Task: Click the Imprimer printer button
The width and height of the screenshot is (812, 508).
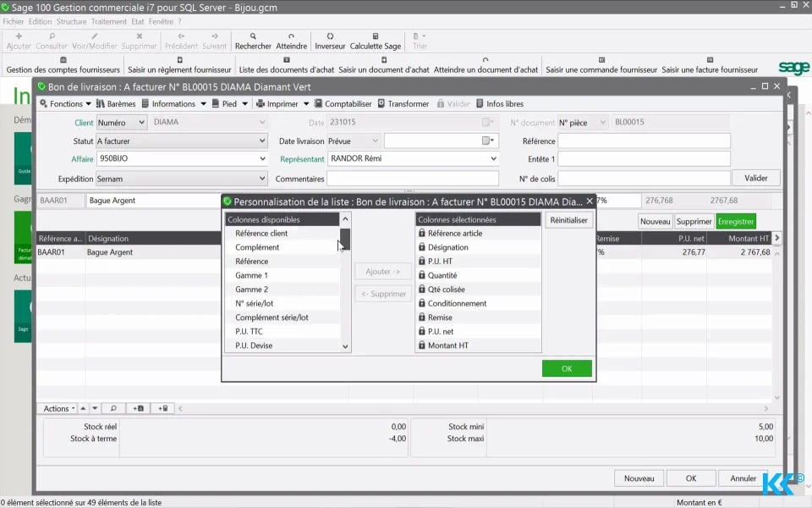Action: [277, 103]
